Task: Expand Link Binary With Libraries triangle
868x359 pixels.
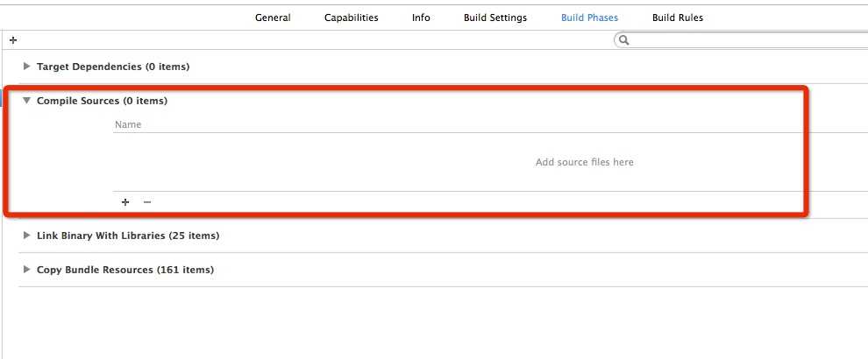Action: coord(26,235)
